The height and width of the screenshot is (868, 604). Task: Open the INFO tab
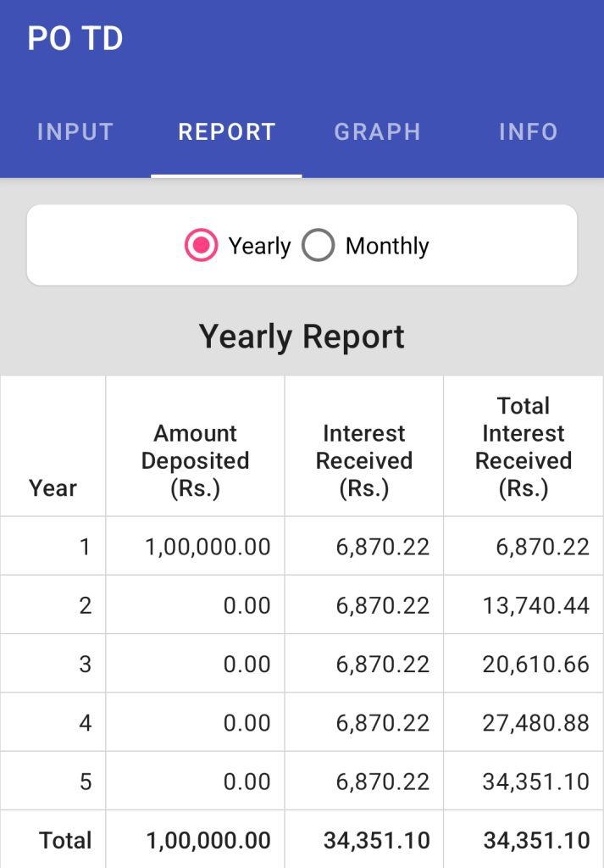point(528,132)
